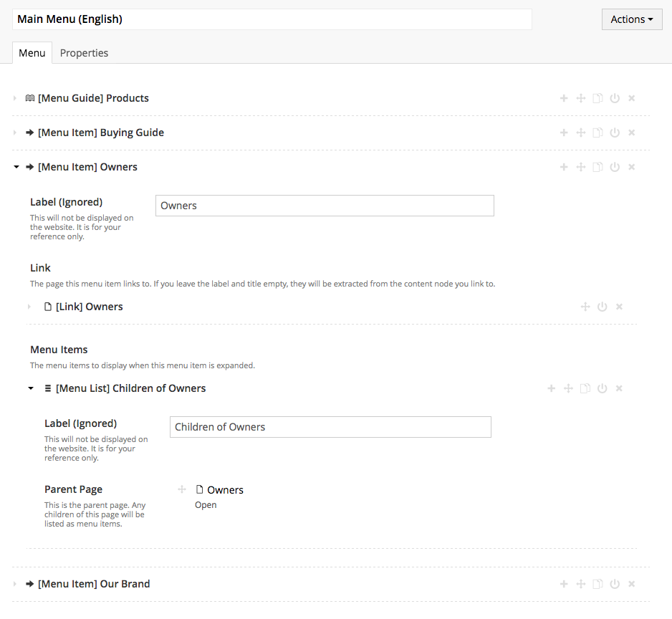The width and height of the screenshot is (672, 619).
Task: Expand the Products menu guide row
Action: pos(15,98)
